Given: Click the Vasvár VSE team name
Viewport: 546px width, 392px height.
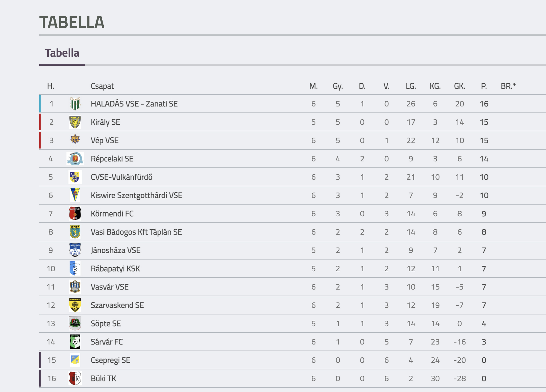Looking at the screenshot, I should (x=110, y=287).
